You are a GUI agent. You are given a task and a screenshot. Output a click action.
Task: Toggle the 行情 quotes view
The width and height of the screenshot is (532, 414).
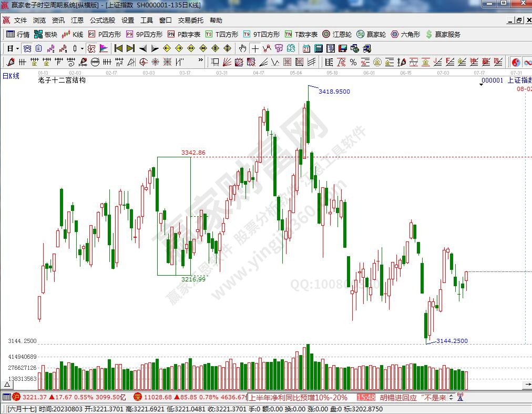point(18,34)
